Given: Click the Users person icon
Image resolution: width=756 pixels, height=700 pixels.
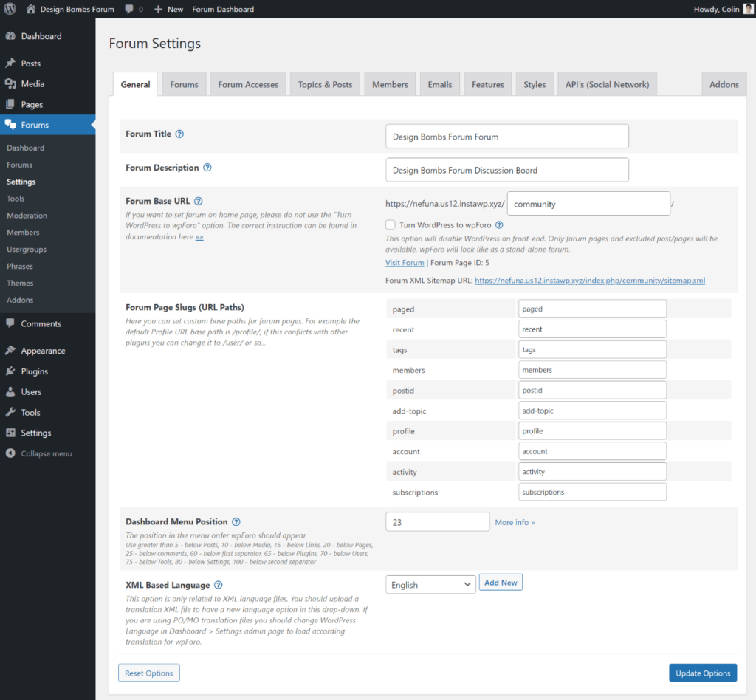Looking at the screenshot, I should click(10, 392).
